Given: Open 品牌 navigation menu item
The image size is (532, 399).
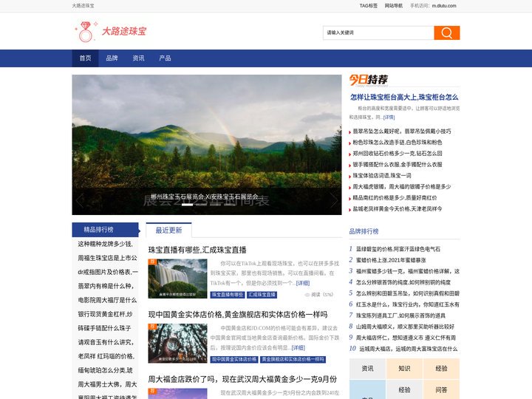Looking at the screenshot, I should pyautogui.click(x=112, y=58).
